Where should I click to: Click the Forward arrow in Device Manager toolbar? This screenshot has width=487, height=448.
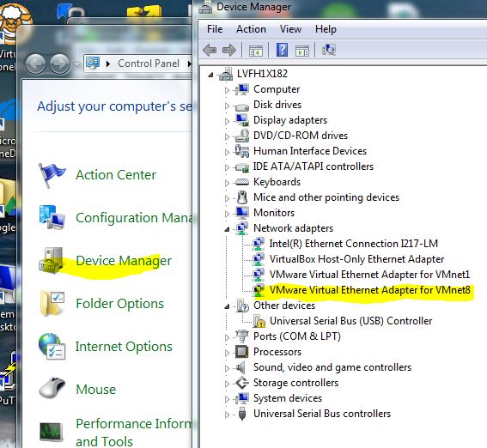[229, 50]
